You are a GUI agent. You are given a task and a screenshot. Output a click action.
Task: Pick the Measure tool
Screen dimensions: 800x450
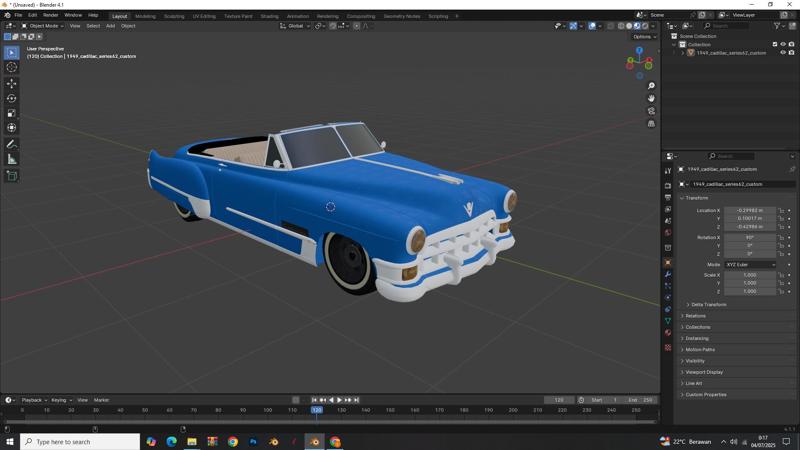pos(12,159)
